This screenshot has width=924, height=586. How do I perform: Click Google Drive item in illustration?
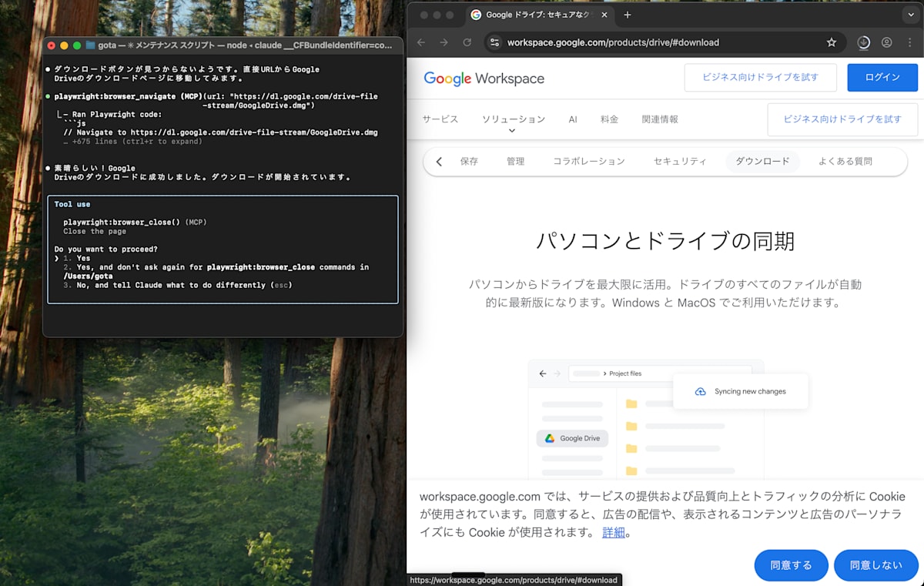572,438
